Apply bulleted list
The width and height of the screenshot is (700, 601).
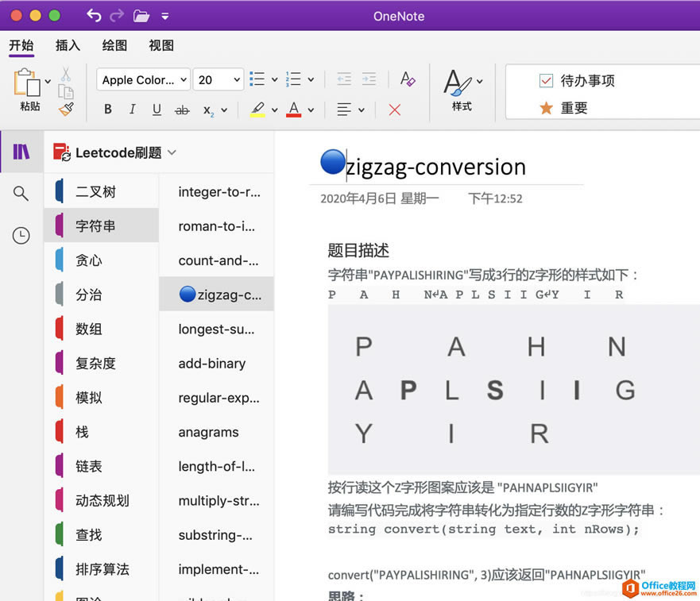coord(257,79)
